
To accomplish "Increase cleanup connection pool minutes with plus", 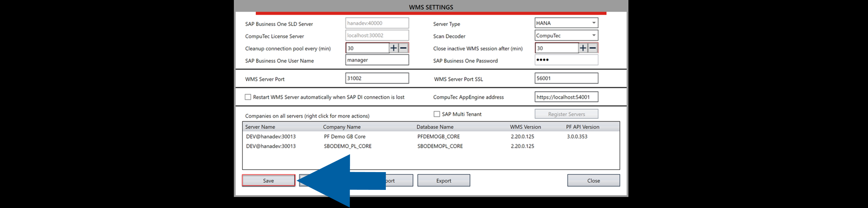I will 394,48.
